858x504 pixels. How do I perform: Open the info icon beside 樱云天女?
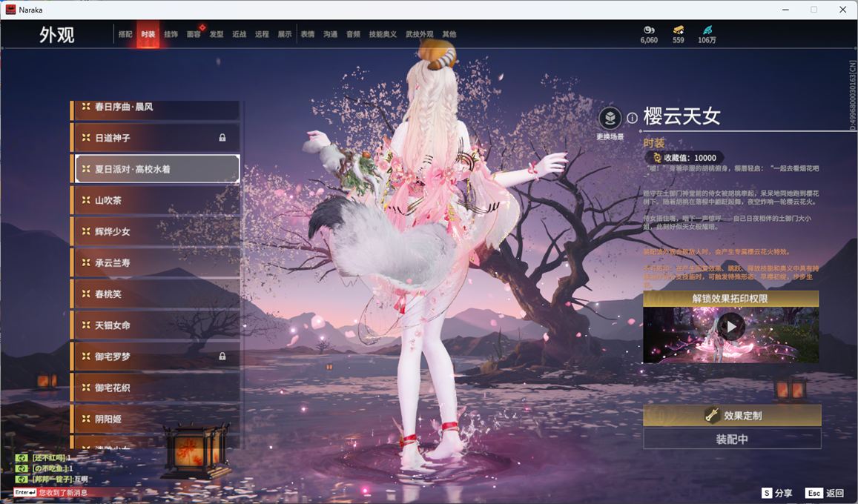click(x=632, y=118)
